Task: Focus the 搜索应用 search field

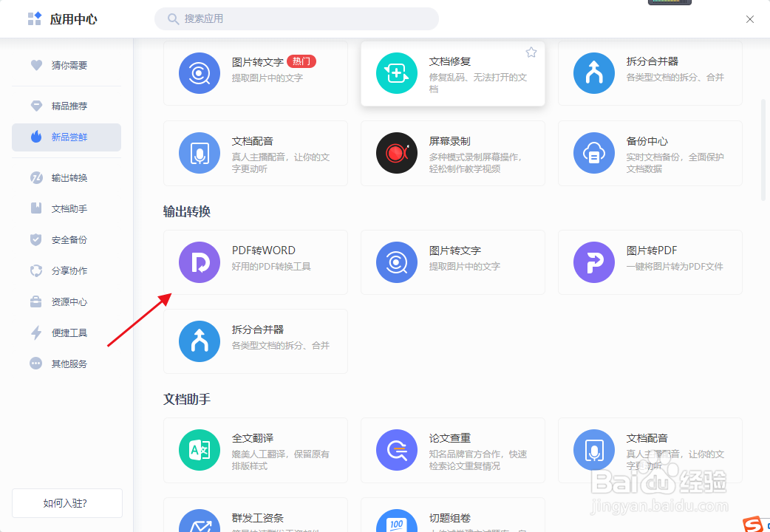Action: pos(296,18)
